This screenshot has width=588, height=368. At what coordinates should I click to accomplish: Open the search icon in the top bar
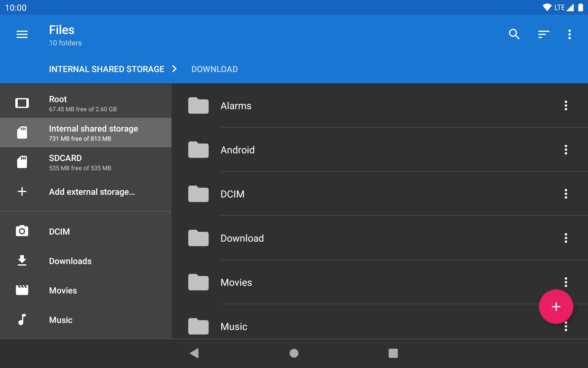coord(514,34)
